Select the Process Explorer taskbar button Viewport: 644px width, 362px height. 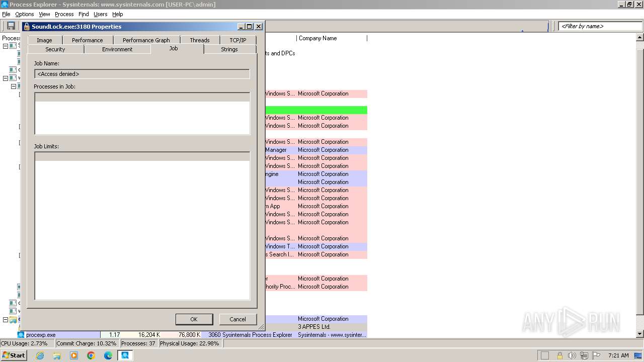[125, 355]
